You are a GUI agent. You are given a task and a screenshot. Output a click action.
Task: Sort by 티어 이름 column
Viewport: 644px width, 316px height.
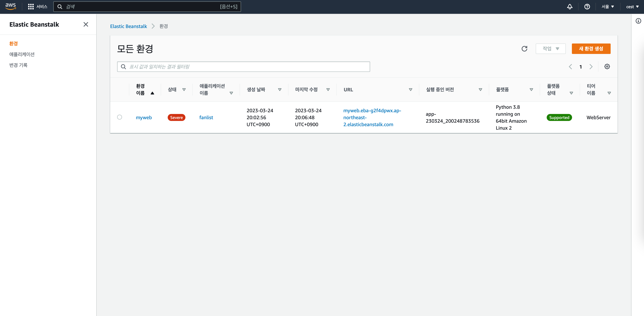pyautogui.click(x=609, y=93)
